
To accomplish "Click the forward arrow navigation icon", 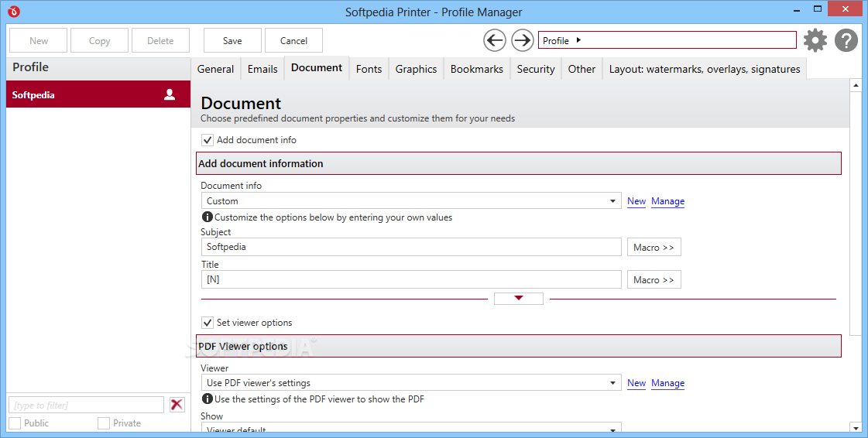I will click(522, 40).
